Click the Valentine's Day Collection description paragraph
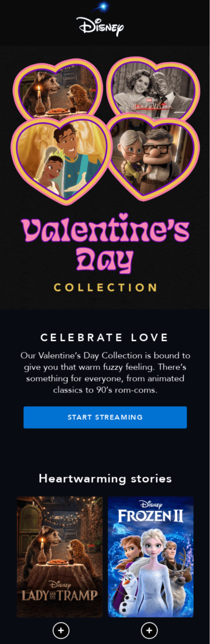The image size is (210, 644). (105, 372)
